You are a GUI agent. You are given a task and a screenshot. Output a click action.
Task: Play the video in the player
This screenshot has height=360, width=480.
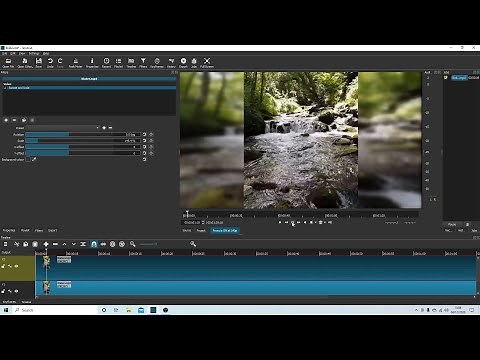coord(292,222)
